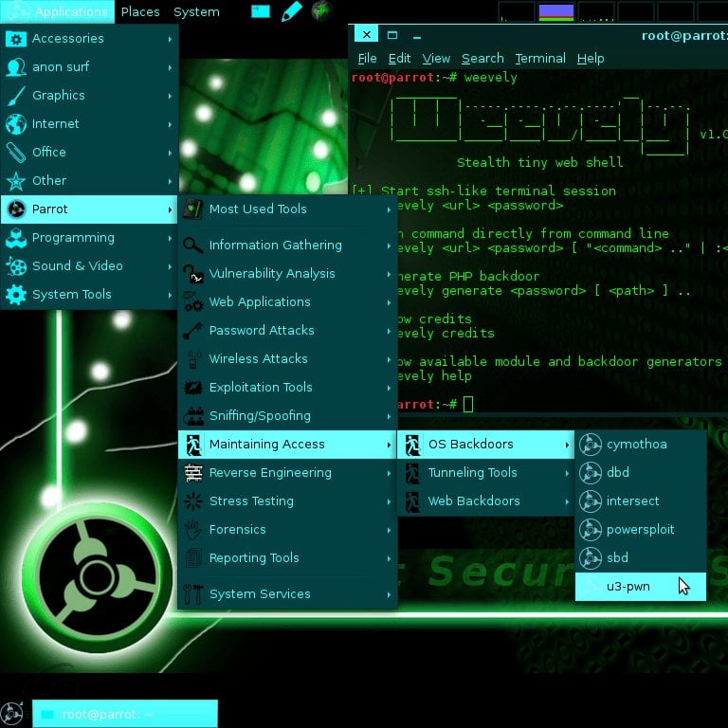Select the dbd menu entry
The image size is (728, 728).
(617, 472)
